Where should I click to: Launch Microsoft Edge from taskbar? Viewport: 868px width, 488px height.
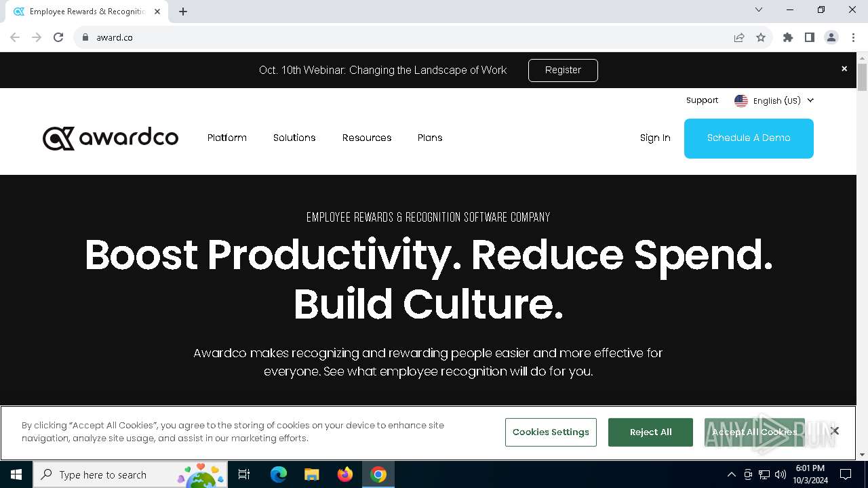coord(279,474)
